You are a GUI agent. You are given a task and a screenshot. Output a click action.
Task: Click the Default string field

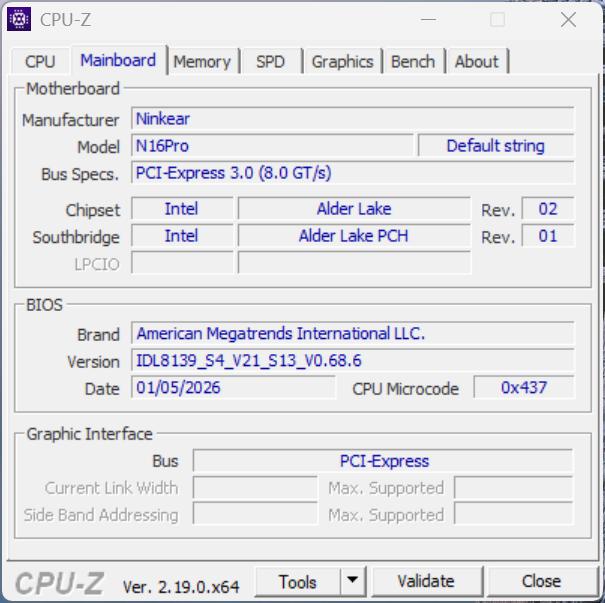coord(496,146)
